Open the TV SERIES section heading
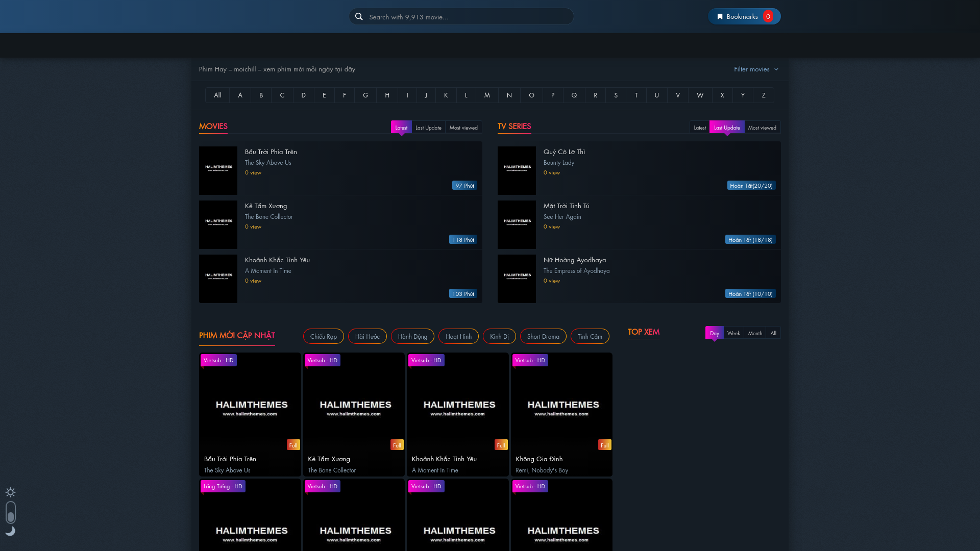Image resolution: width=980 pixels, height=551 pixels. [x=514, y=127]
